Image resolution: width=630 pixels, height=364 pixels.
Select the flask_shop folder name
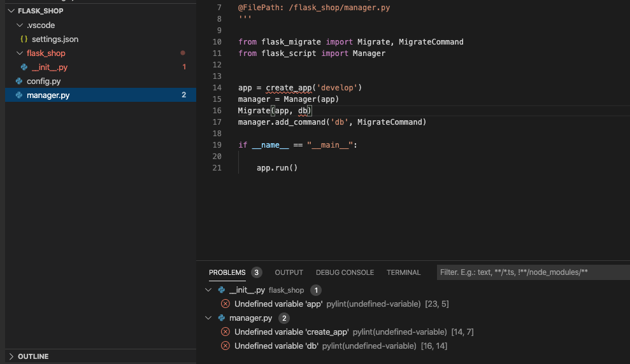pyautogui.click(x=46, y=53)
